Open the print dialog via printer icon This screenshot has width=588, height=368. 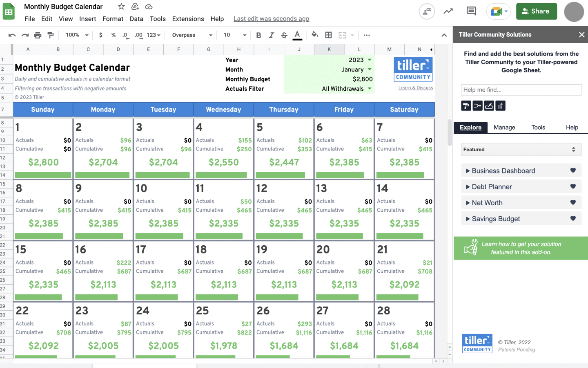pos(38,35)
